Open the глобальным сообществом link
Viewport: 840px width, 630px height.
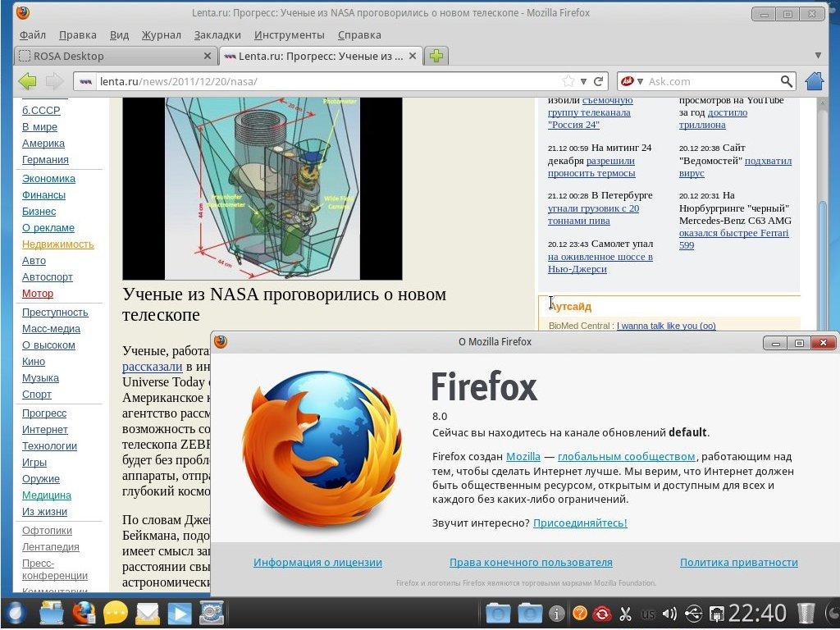pyautogui.click(x=626, y=456)
